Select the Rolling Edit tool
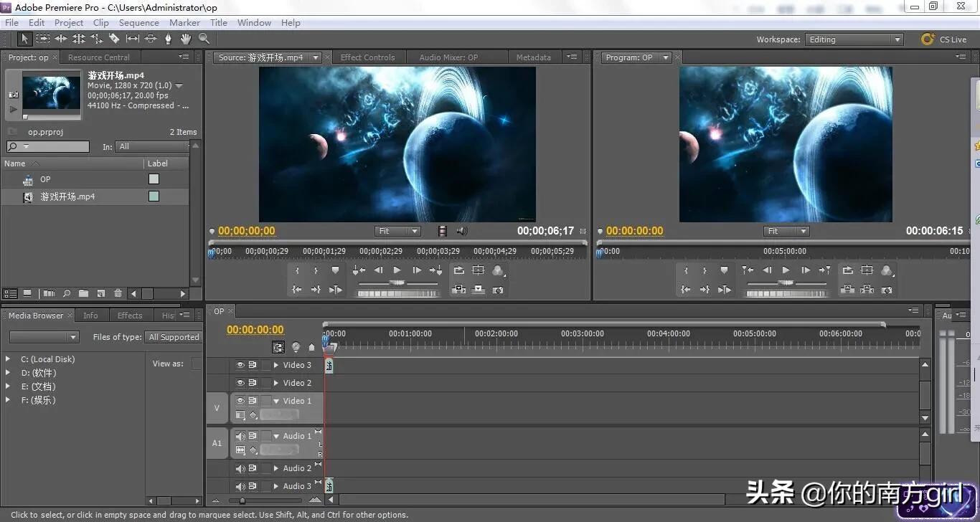This screenshot has height=522, width=980. (79, 39)
